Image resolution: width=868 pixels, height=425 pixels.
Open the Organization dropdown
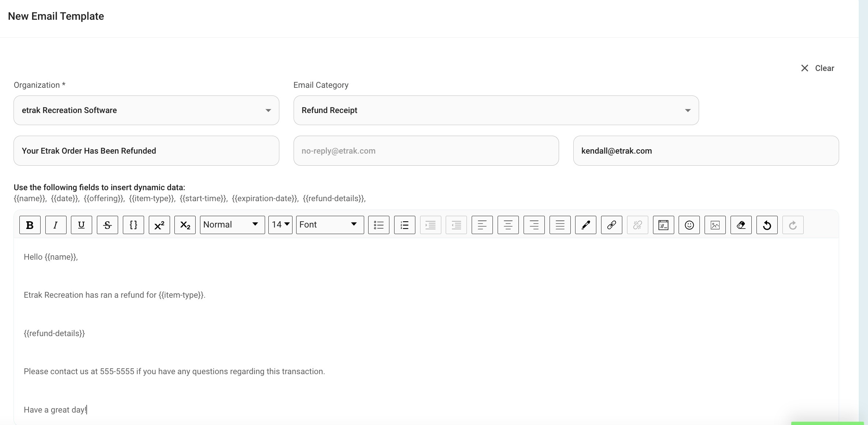tap(146, 110)
